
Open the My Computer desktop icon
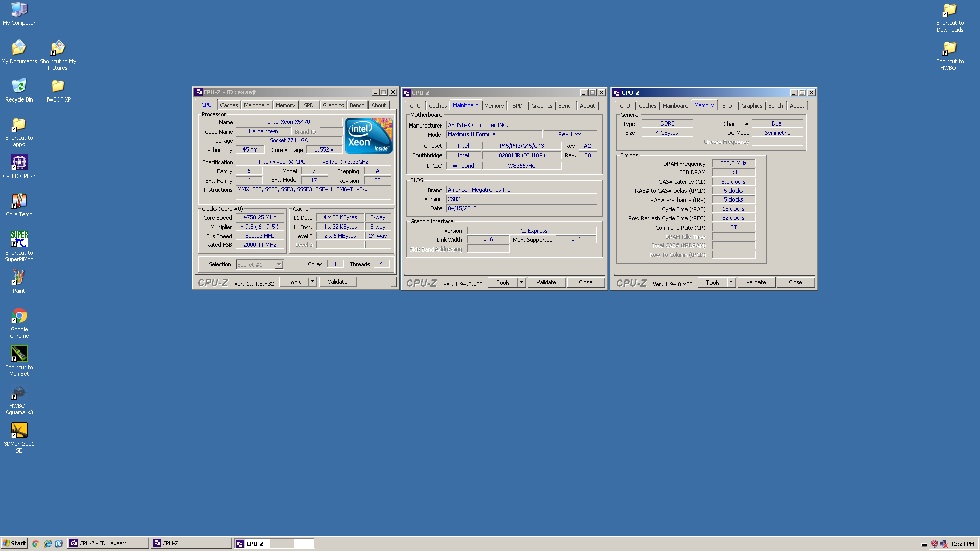click(x=19, y=14)
